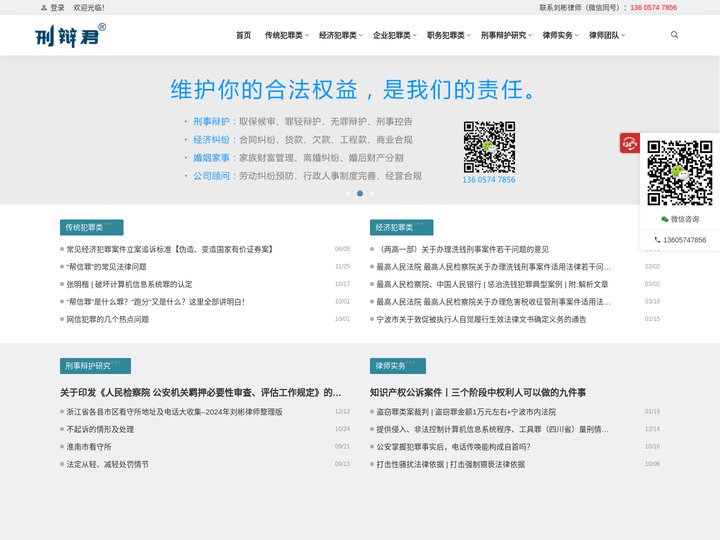Viewport: 720px width, 540px height.
Task: Select the active middle carousel dot
Action: [x=360, y=193]
